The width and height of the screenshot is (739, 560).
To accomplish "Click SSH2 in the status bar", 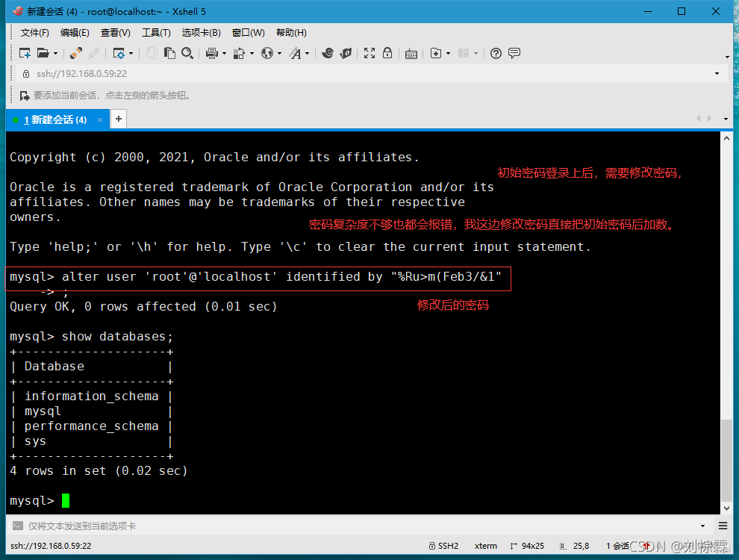I will (x=443, y=546).
